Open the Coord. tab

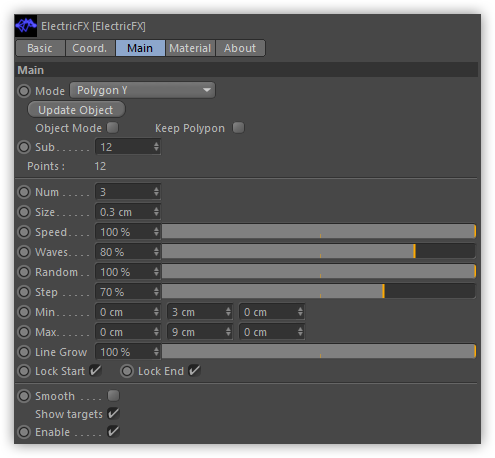90,48
